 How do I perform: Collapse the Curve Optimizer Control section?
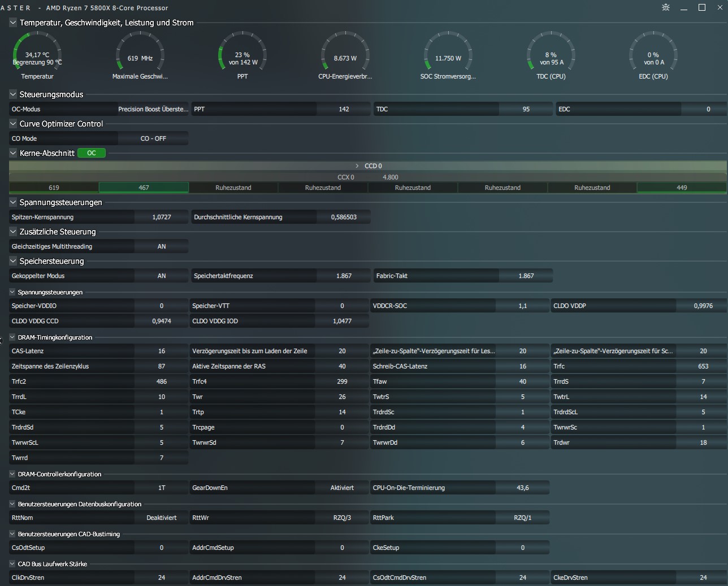pos(13,124)
